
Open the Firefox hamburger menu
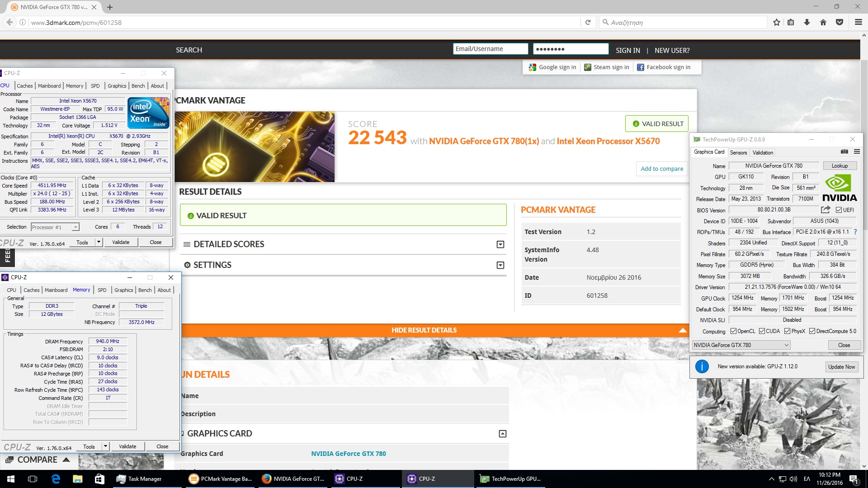coord(858,22)
